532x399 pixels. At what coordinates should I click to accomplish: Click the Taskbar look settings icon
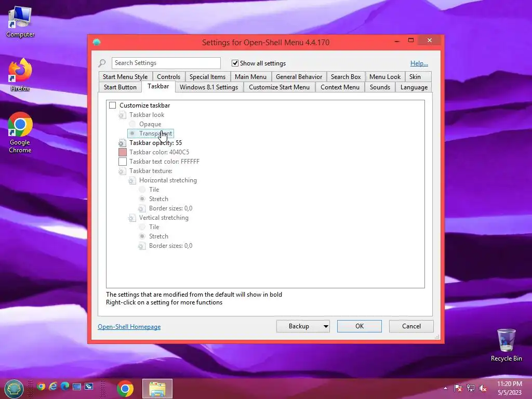tap(122, 115)
